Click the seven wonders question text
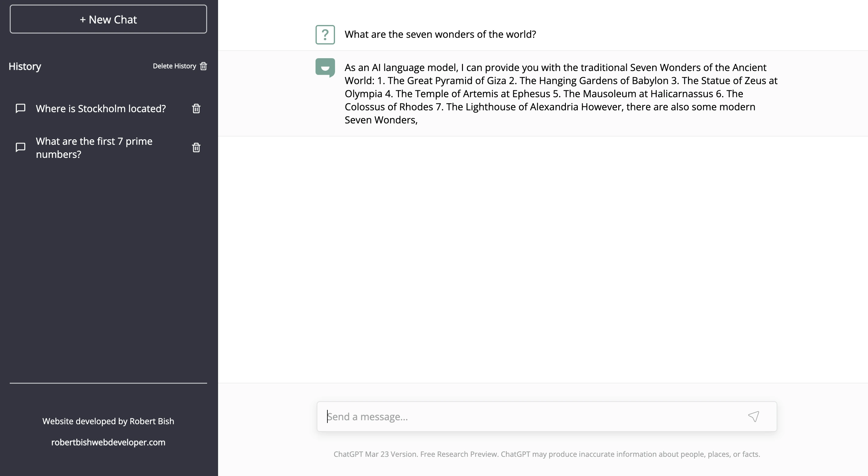Image resolution: width=868 pixels, height=476 pixels. (440, 34)
